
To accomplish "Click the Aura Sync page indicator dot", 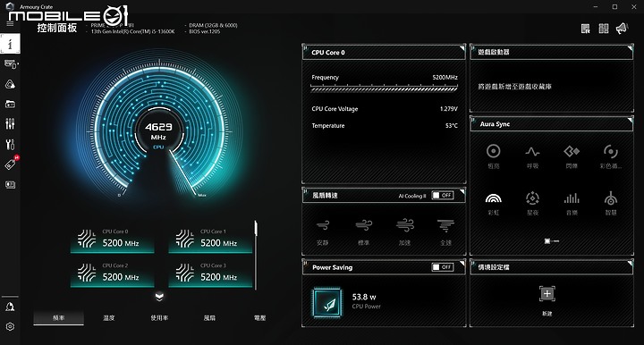I will click(547, 241).
